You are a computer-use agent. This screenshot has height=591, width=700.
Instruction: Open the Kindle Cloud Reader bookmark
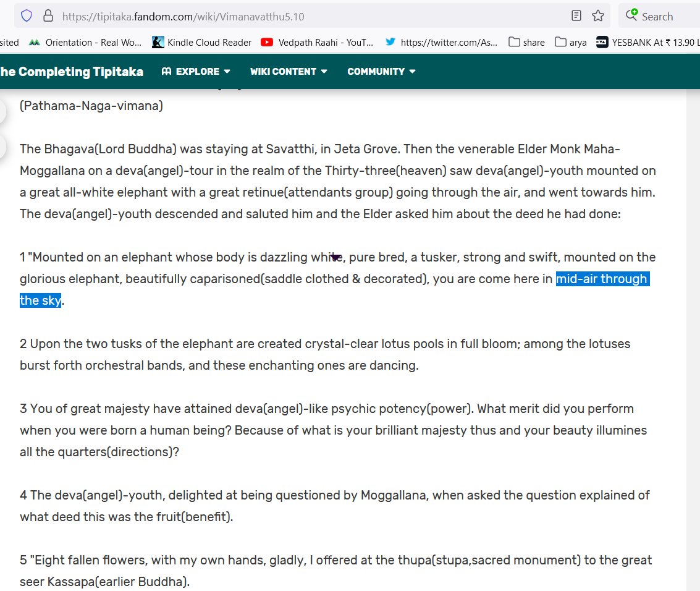coord(202,43)
